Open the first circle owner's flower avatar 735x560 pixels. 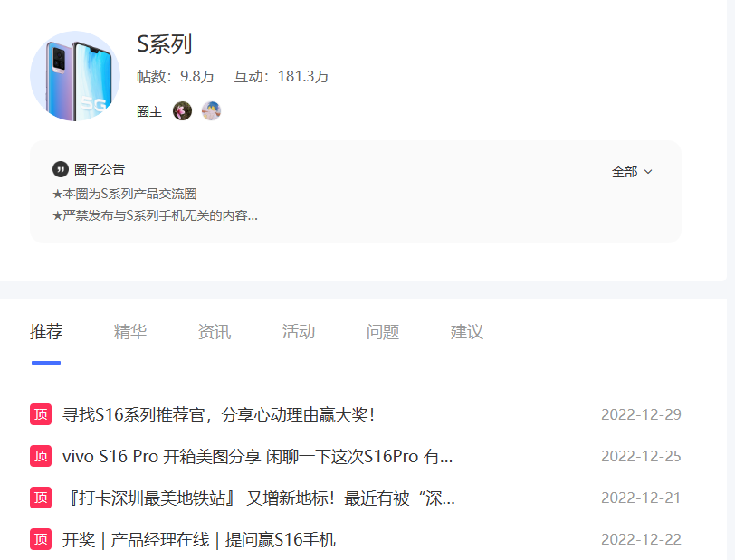click(182, 111)
